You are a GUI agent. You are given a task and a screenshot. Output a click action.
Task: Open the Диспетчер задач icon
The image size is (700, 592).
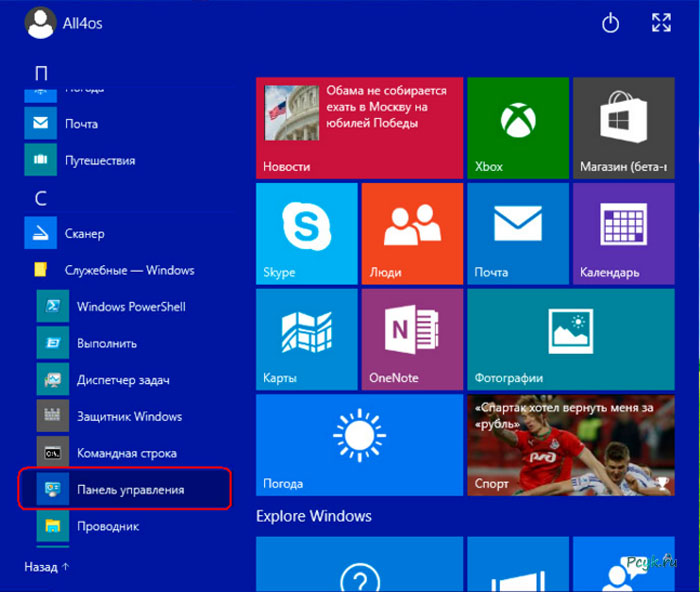53,379
